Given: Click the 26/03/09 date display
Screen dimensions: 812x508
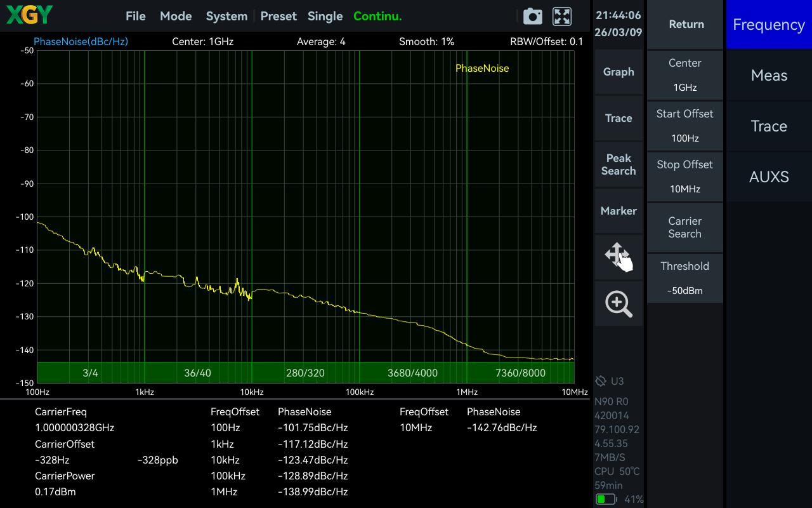Looking at the screenshot, I should (619, 32).
